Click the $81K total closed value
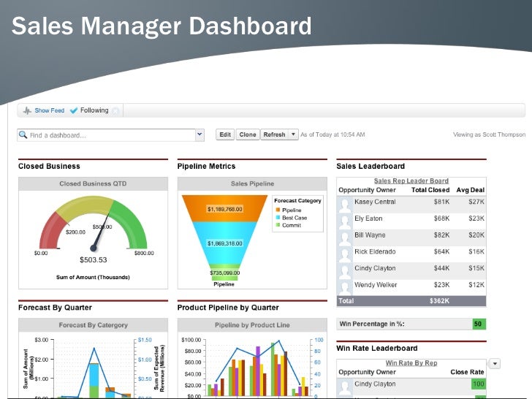The width and height of the screenshot is (532, 399). click(x=441, y=202)
